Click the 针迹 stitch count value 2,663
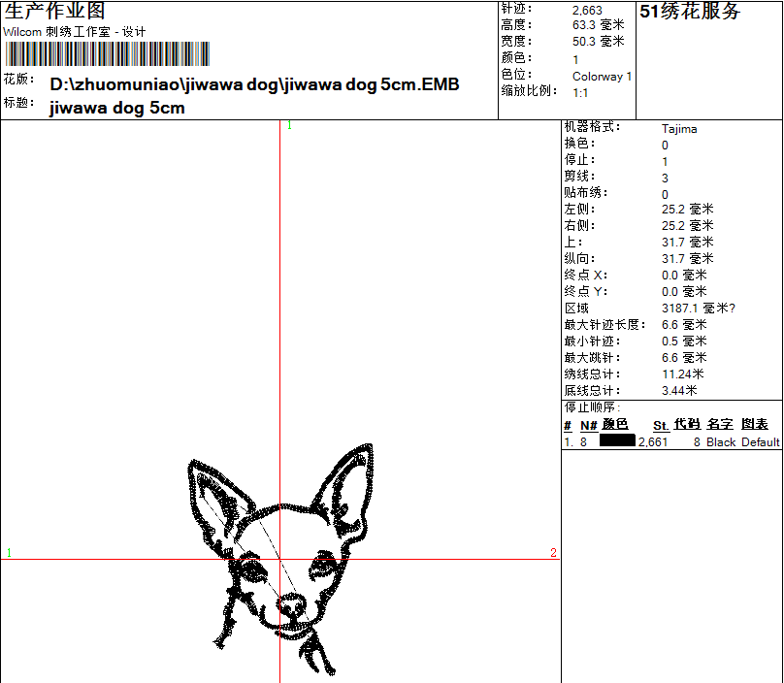This screenshot has height=683, width=784. (588, 10)
